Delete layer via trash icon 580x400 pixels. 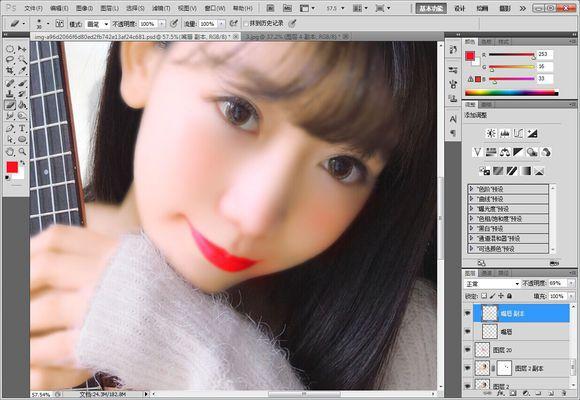pyautogui.click(x=563, y=394)
